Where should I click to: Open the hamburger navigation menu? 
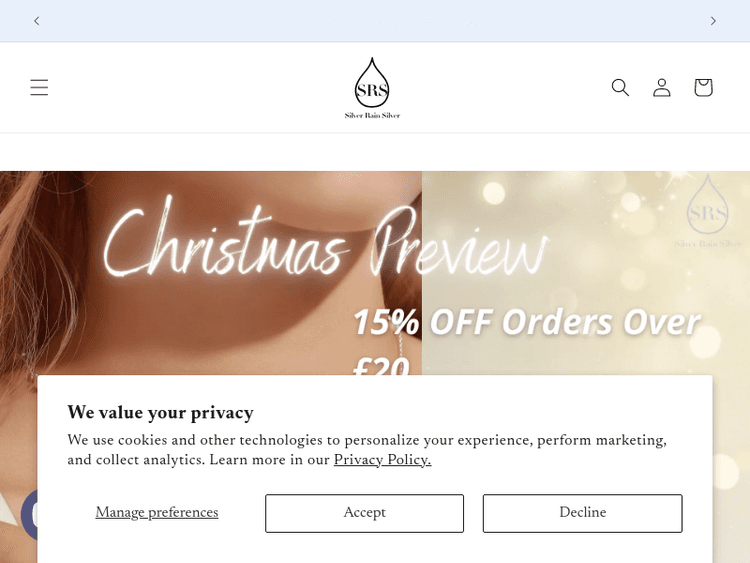coord(39,88)
